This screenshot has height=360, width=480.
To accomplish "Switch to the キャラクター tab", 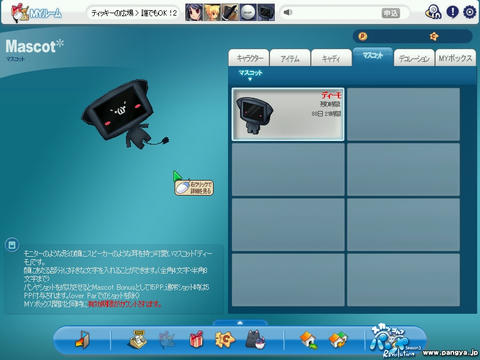I will coord(249,58).
